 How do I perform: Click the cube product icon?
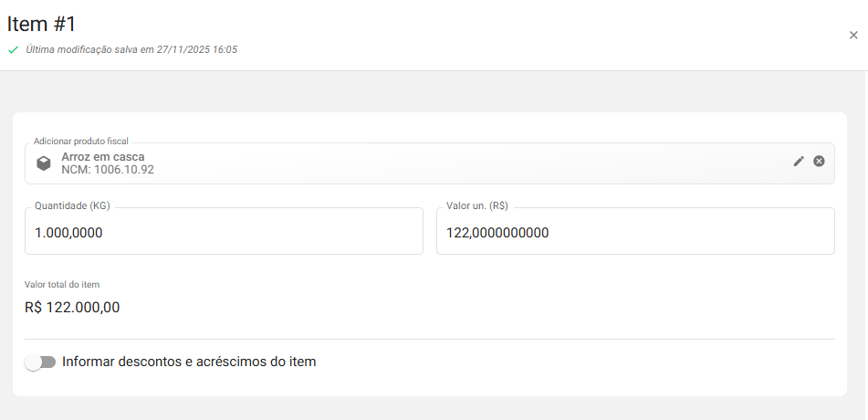(x=43, y=163)
